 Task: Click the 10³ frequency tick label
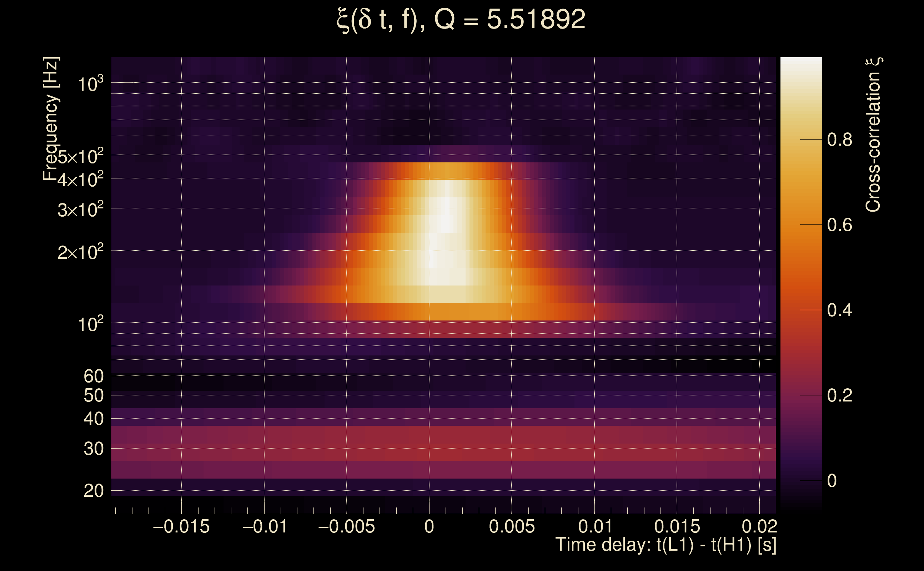(90, 84)
